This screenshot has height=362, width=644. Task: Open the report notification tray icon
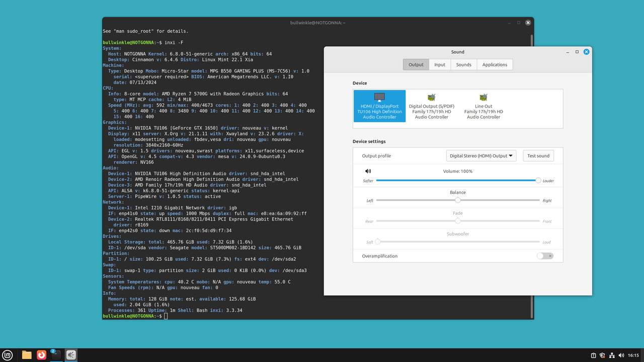point(593,355)
